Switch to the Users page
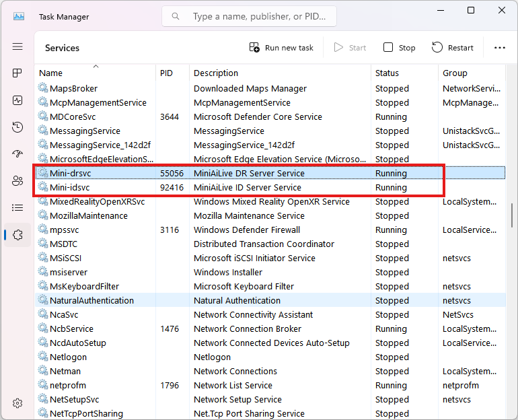Image resolution: width=518 pixels, height=420 pixels. pos(17,181)
